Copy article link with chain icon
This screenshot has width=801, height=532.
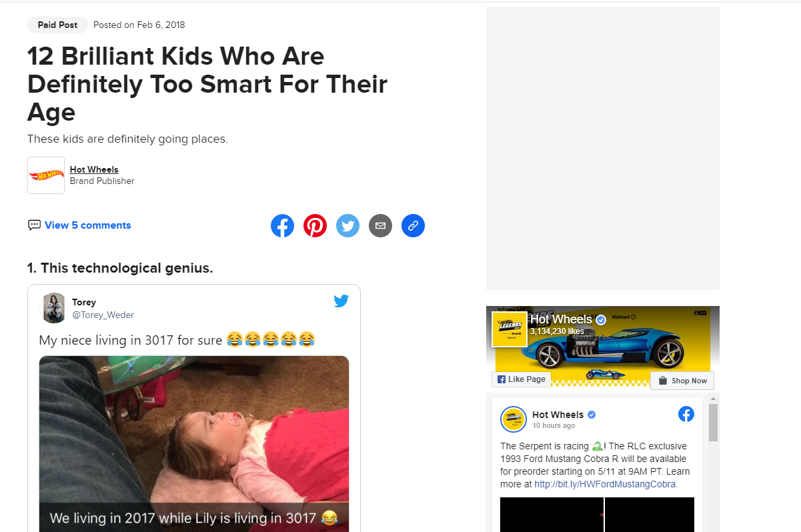[x=413, y=226]
